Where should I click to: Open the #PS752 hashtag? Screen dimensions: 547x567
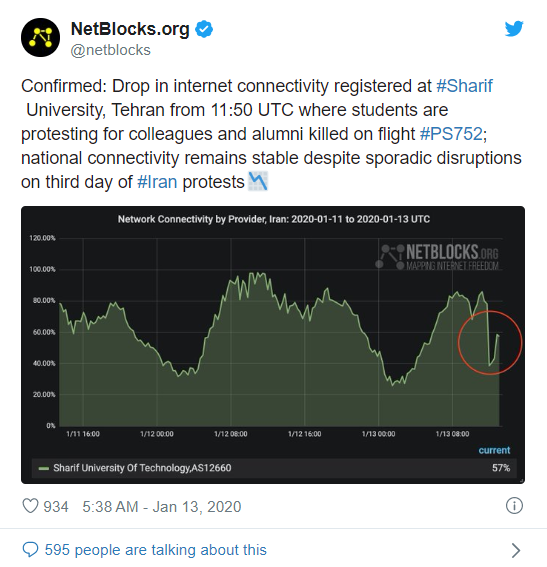[x=451, y=134]
